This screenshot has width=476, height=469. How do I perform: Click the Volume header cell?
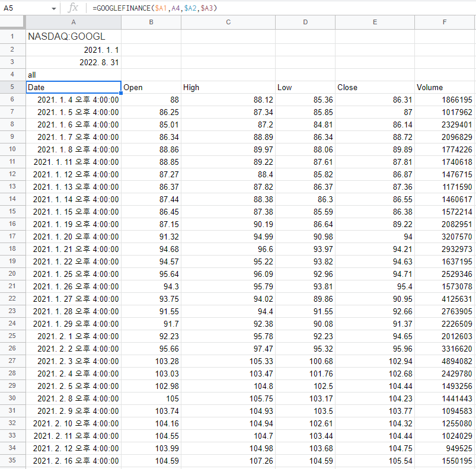445,87
